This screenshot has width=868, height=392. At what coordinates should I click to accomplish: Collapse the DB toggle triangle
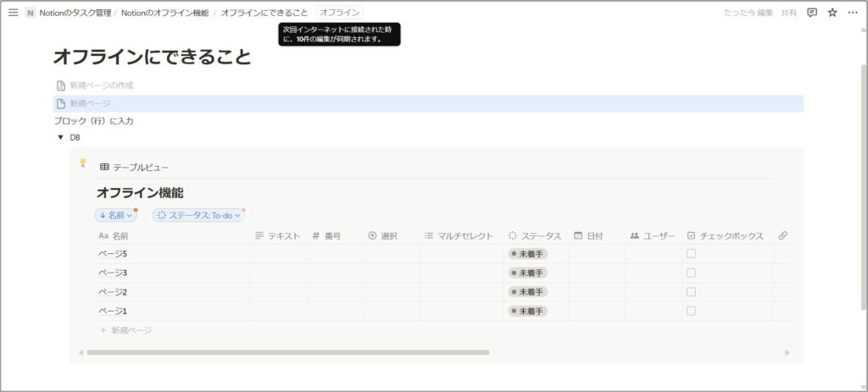pos(61,138)
